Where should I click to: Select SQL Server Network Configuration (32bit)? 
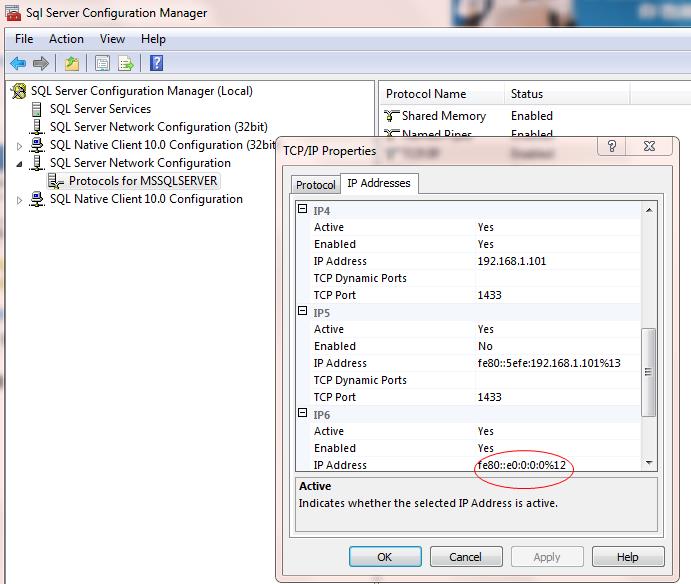[x=159, y=127]
